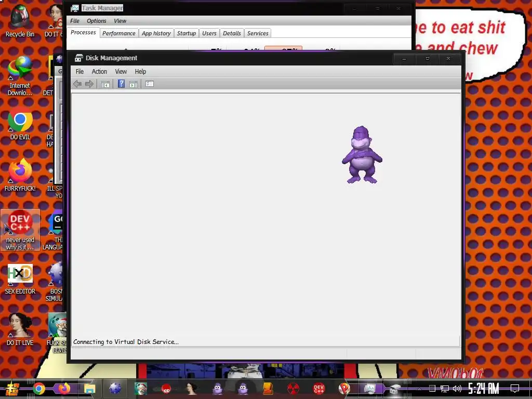Image resolution: width=532 pixels, height=399 pixels.
Task: Switch to the Users tab in Task Manager
Action: (x=209, y=33)
